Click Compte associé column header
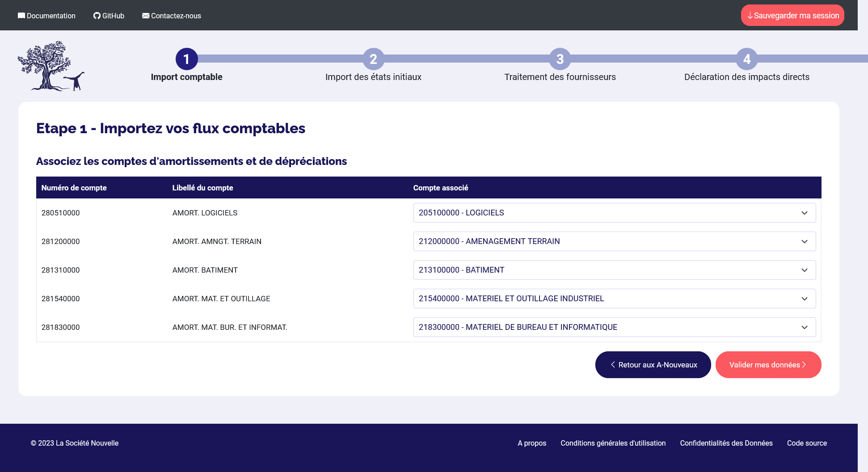Image resolution: width=868 pixels, height=472 pixels. [441, 188]
